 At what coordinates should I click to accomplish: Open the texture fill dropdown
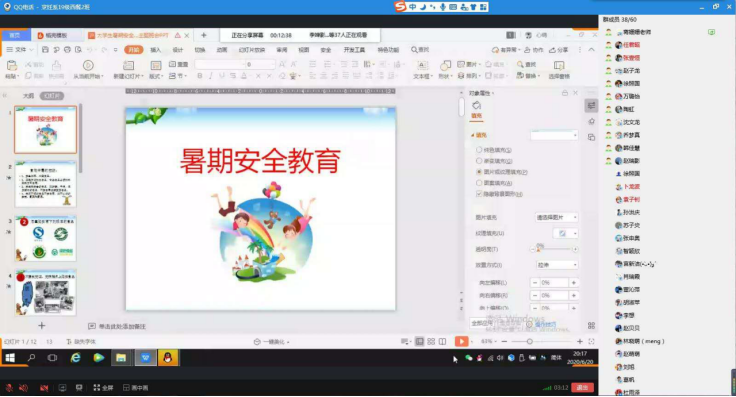click(x=565, y=233)
